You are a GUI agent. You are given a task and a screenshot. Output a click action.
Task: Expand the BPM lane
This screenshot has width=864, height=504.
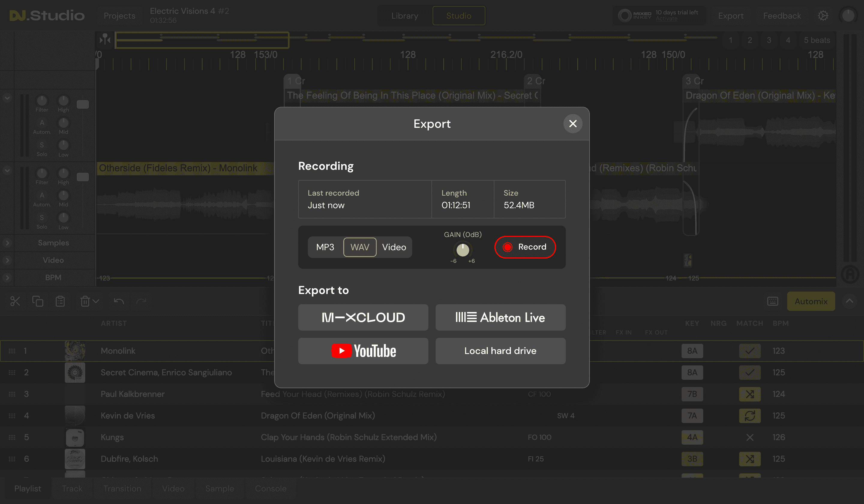(x=7, y=277)
